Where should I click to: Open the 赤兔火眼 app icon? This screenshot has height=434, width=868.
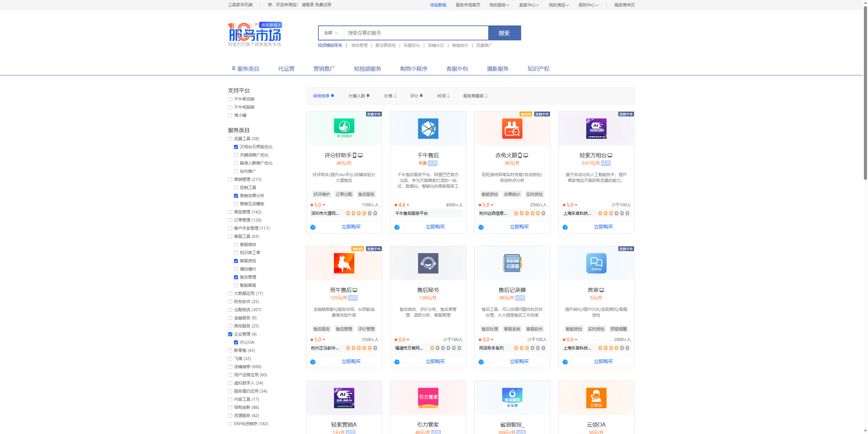512,129
